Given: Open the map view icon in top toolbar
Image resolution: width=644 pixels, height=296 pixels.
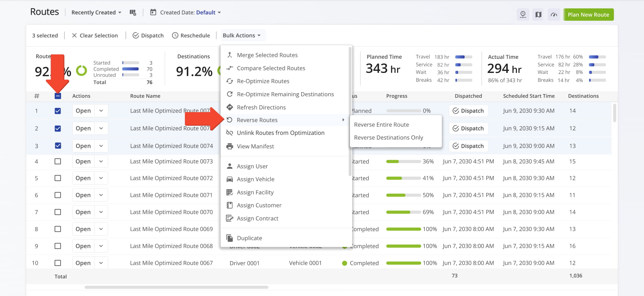Looking at the screenshot, I should (538, 14).
